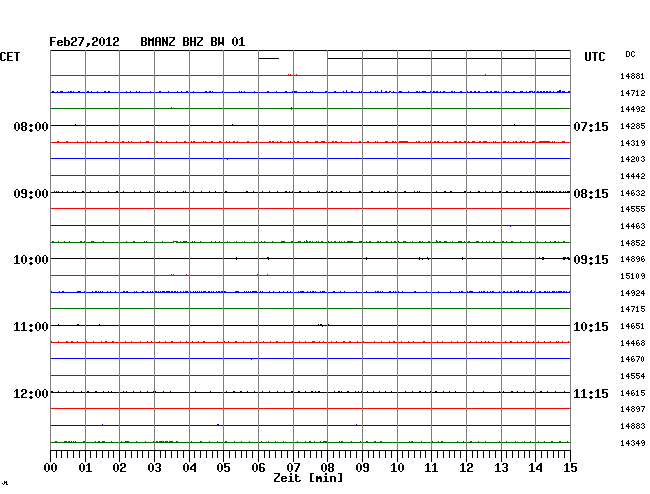
Task: Click the 10 minute axis tick label
Action: coord(397,468)
